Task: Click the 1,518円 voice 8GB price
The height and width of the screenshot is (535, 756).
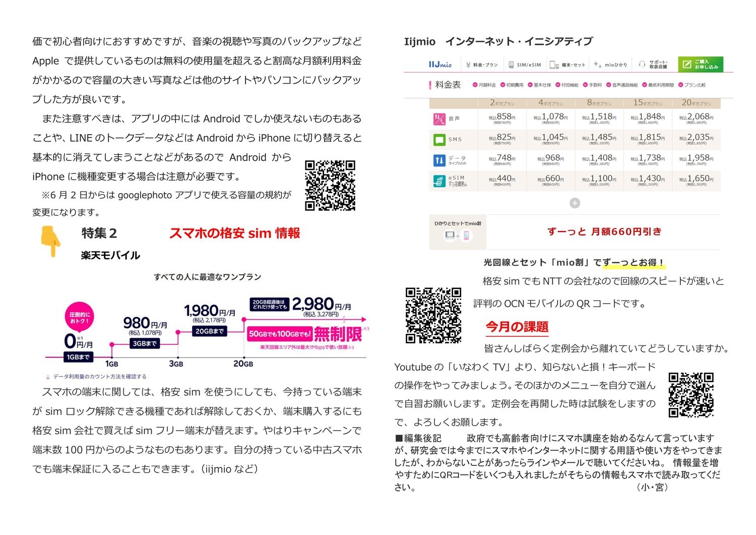Action: [x=599, y=117]
